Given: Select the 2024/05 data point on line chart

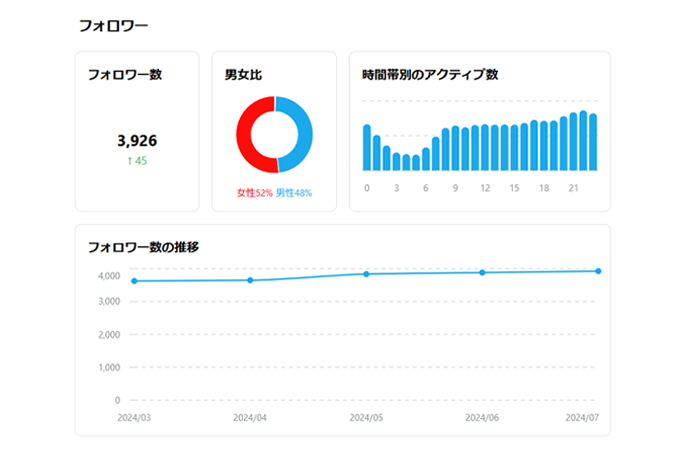Looking at the screenshot, I should [x=366, y=274].
